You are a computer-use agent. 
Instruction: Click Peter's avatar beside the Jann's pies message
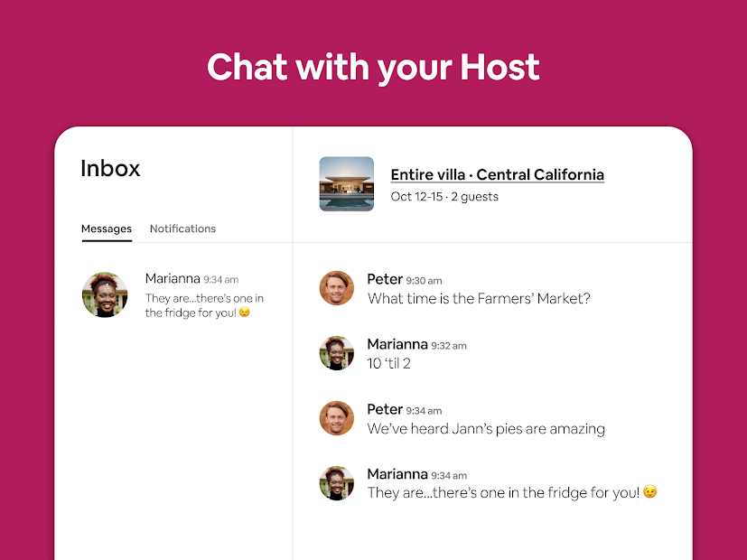[x=337, y=418]
